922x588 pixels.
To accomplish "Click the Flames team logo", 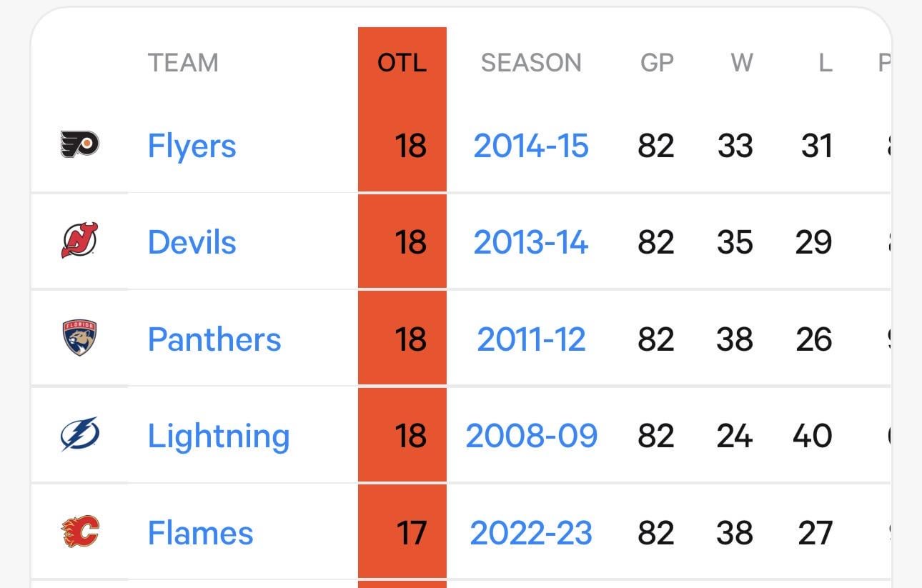I will pyautogui.click(x=79, y=532).
